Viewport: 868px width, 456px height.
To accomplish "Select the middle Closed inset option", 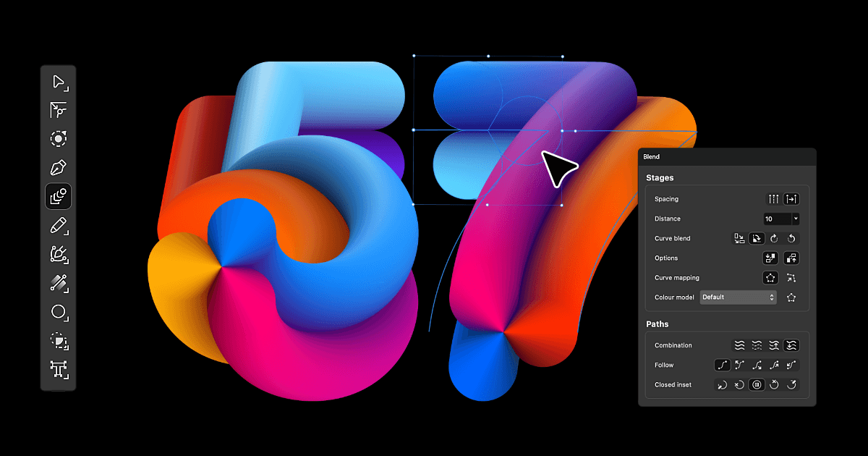I will (x=757, y=385).
